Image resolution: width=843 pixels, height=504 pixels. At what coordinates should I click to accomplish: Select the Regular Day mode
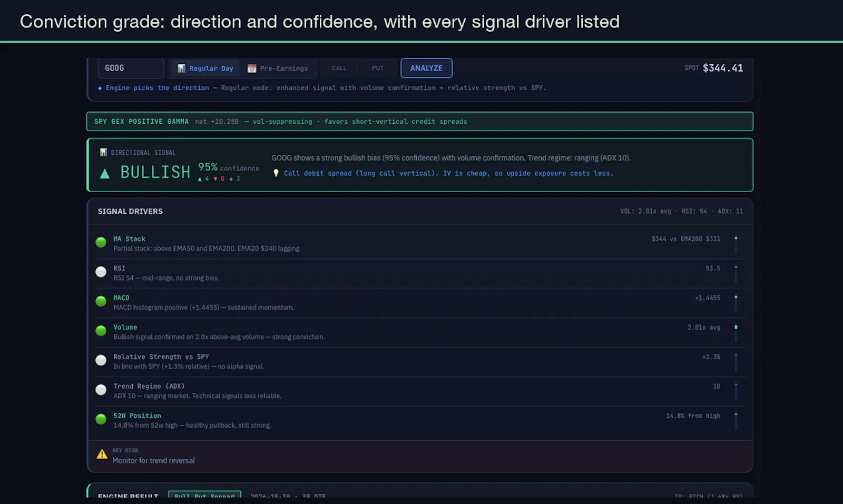pyautogui.click(x=205, y=68)
